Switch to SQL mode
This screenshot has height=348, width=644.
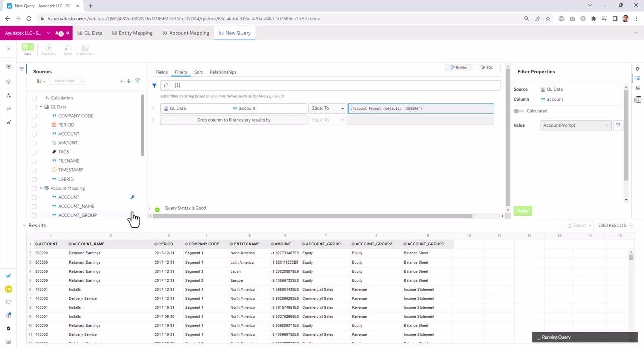click(x=487, y=67)
